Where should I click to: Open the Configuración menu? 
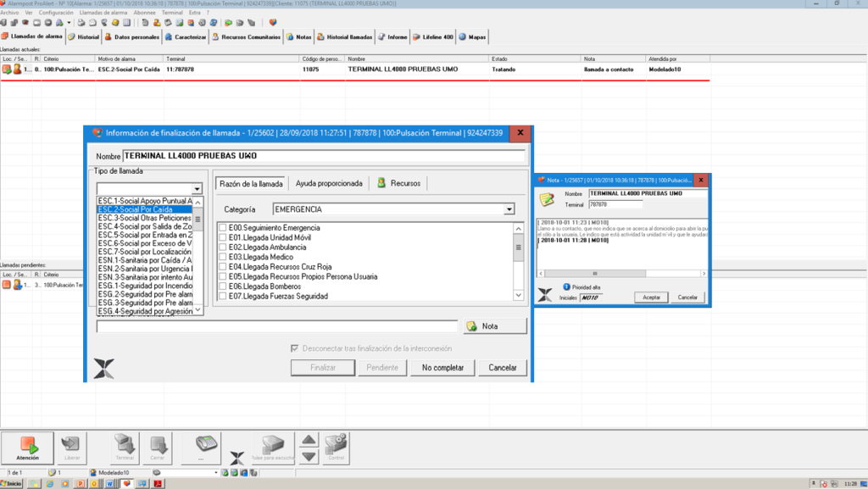point(56,14)
